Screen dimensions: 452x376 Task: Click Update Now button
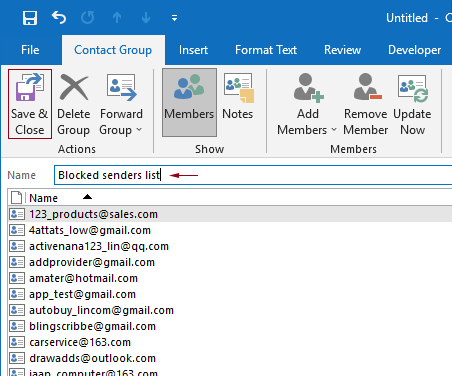(412, 104)
